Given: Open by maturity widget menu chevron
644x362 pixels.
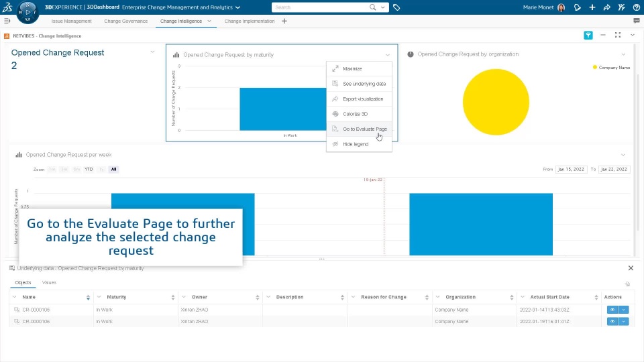Looking at the screenshot, I should pos(387,55).
